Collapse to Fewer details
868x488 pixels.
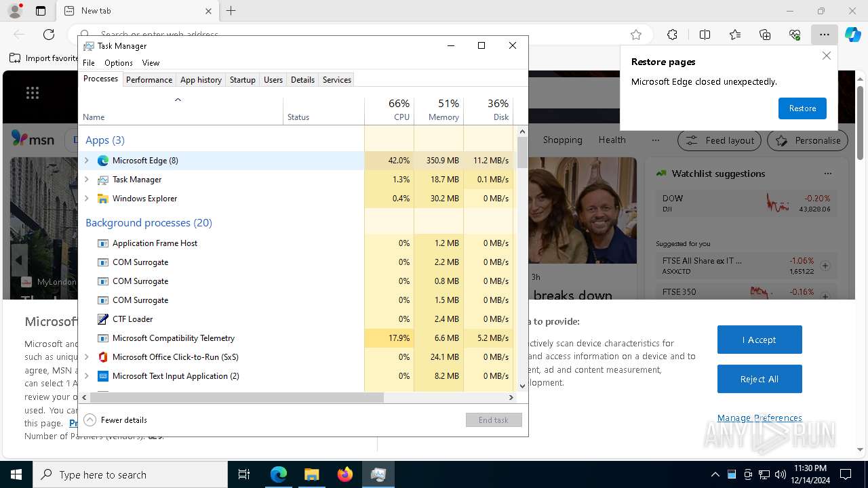click(115, 420)
